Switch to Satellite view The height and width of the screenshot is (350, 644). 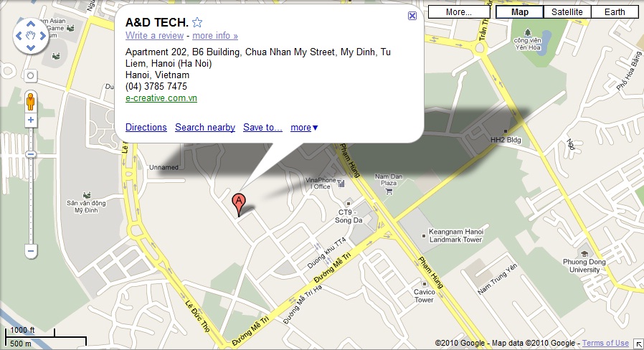point(567,12)
